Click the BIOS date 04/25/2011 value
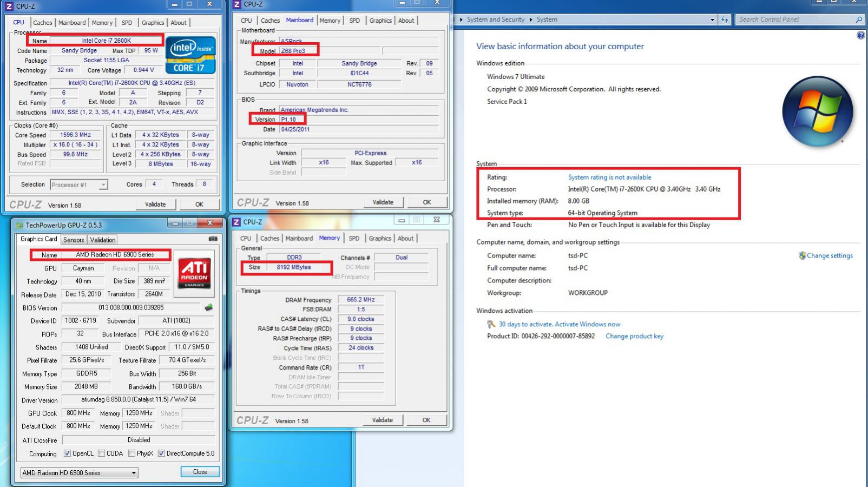868x487 pixels. (x=295, y=129)
